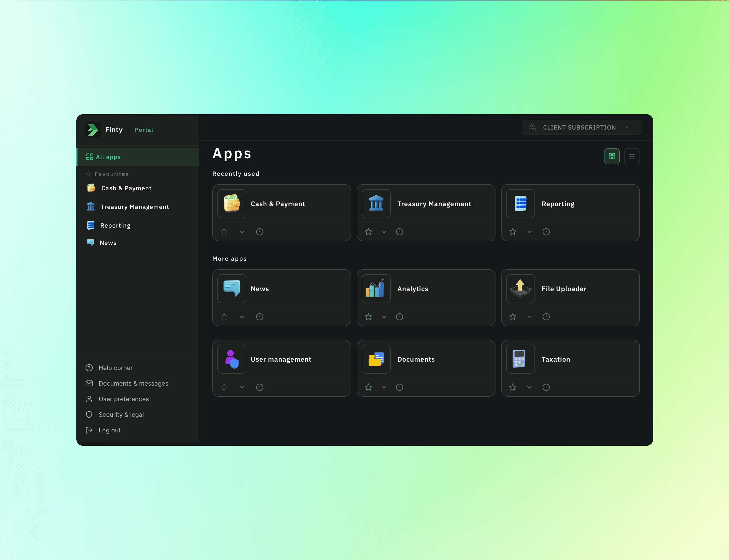Open the Client Subscription dropdown

[x=581, y=127]
